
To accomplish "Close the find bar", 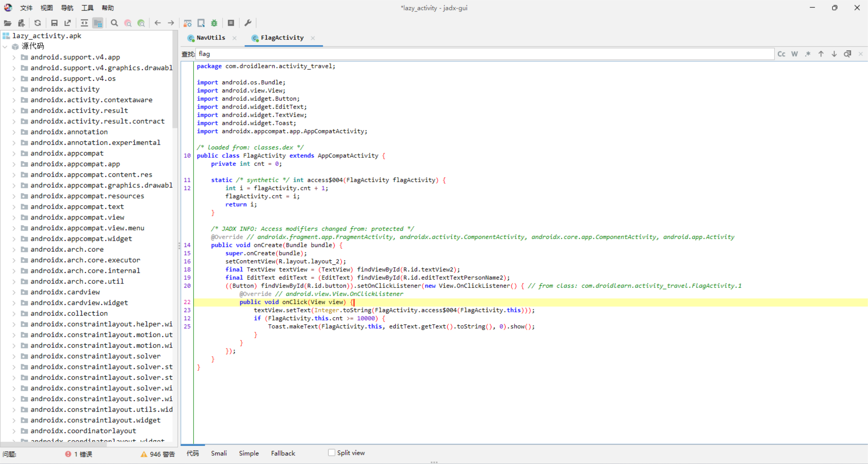I will click(x=861, y=54).
